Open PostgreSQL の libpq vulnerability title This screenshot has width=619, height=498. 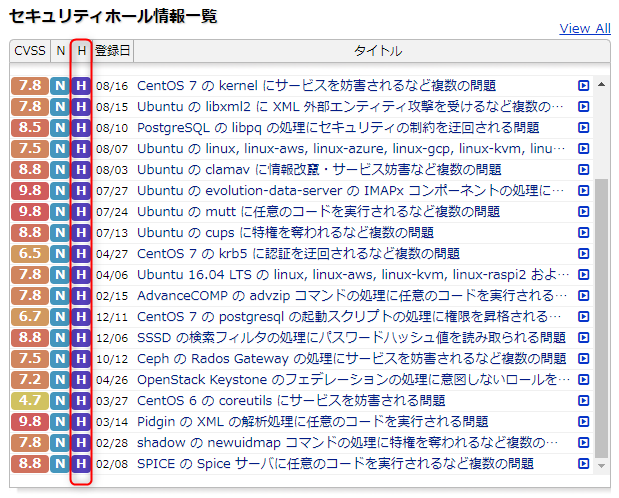tap(338, 128)
